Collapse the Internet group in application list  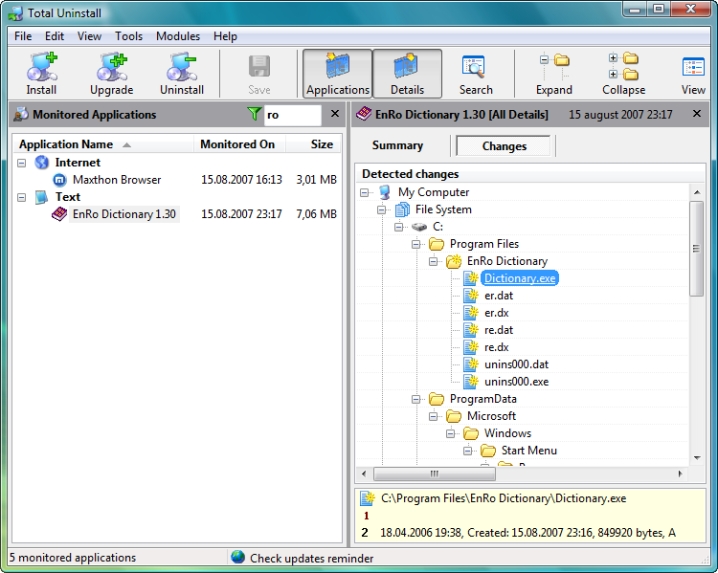(23, 163)
